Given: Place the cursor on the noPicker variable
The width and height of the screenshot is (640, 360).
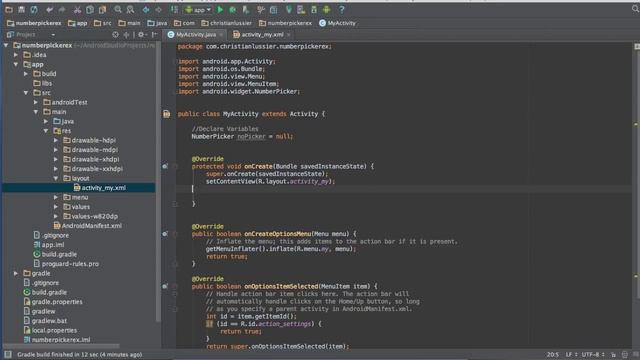Looking at the screenshot, I should (251, 136).
